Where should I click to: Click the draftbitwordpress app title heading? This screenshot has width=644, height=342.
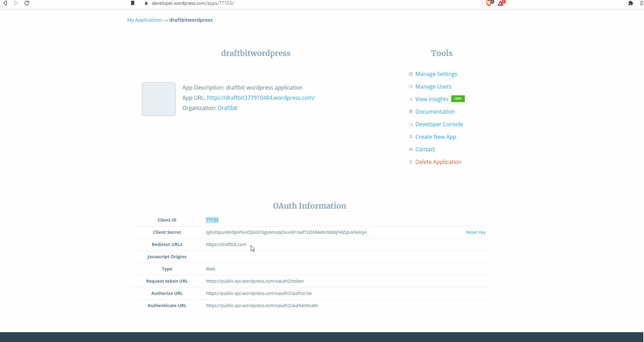[256, 53]
